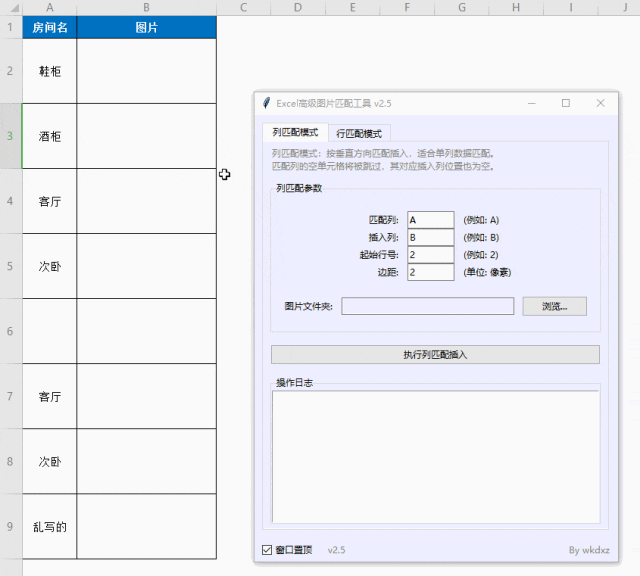Select column E header in Excel
The height and width of the screenshot is (576, 640).
coord(353,8)
